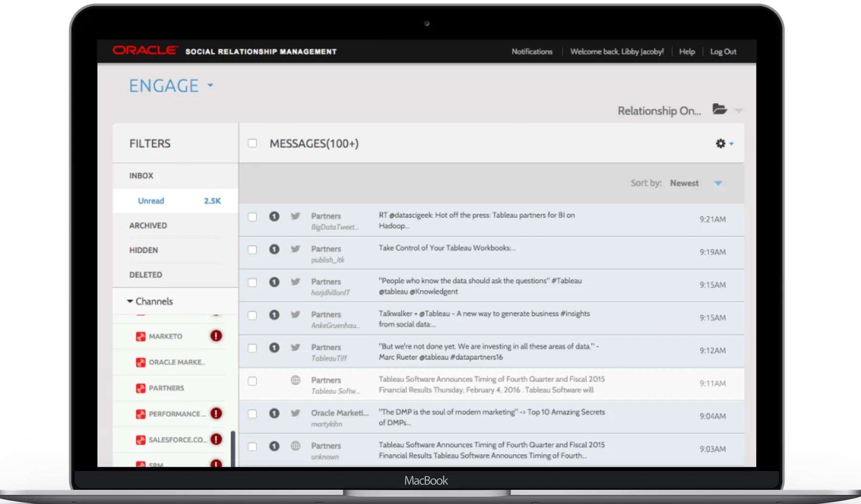Click the red alert icon beside PERFORMANCE
Image resolution: width=861 pixels, height=504 pixels.
coord(216,413)
